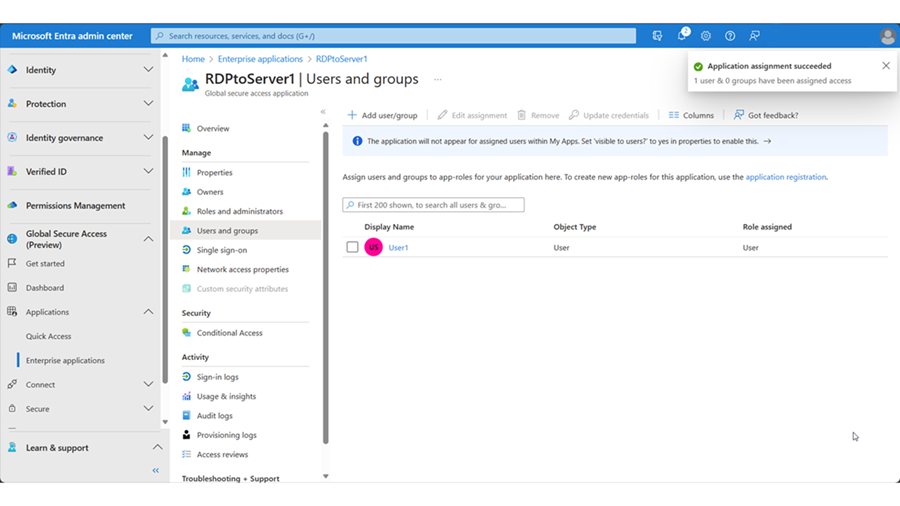Screen dimensions: 900x506
Task: Click the Columns button
Action: coord(691,115)
